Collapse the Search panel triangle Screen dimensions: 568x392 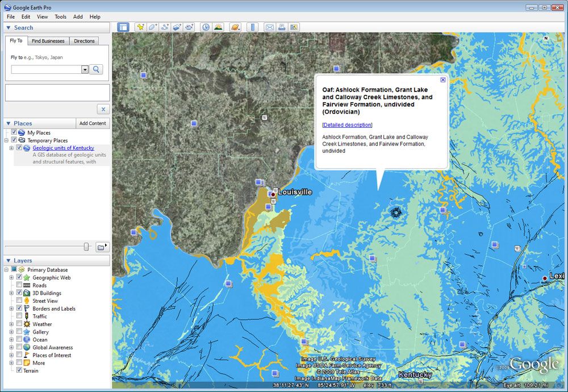point(9,27)
